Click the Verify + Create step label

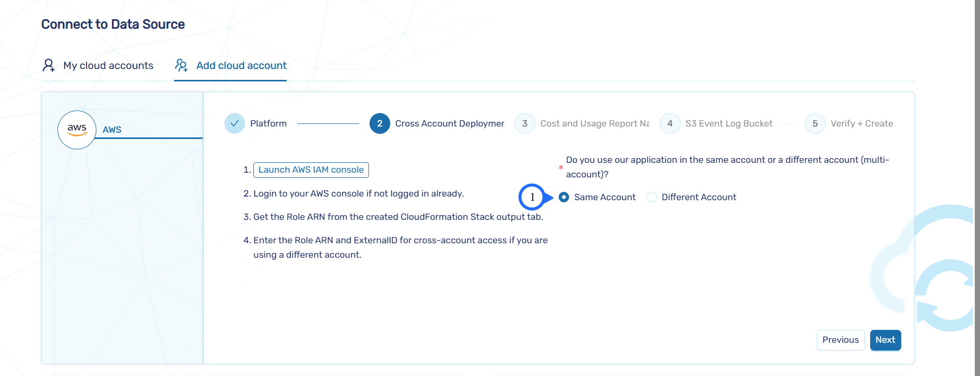coord(861,123)
